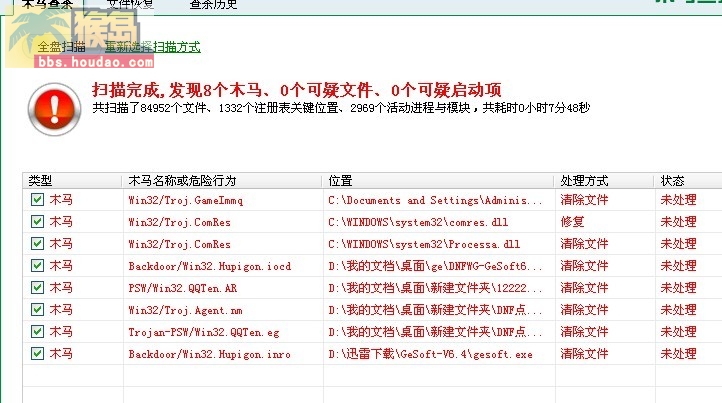The width and height of the screenshot is (722, 403).
Task: Select path C:\WINDOWS\system32\comres.dll
Action: [x=418, y=222]
